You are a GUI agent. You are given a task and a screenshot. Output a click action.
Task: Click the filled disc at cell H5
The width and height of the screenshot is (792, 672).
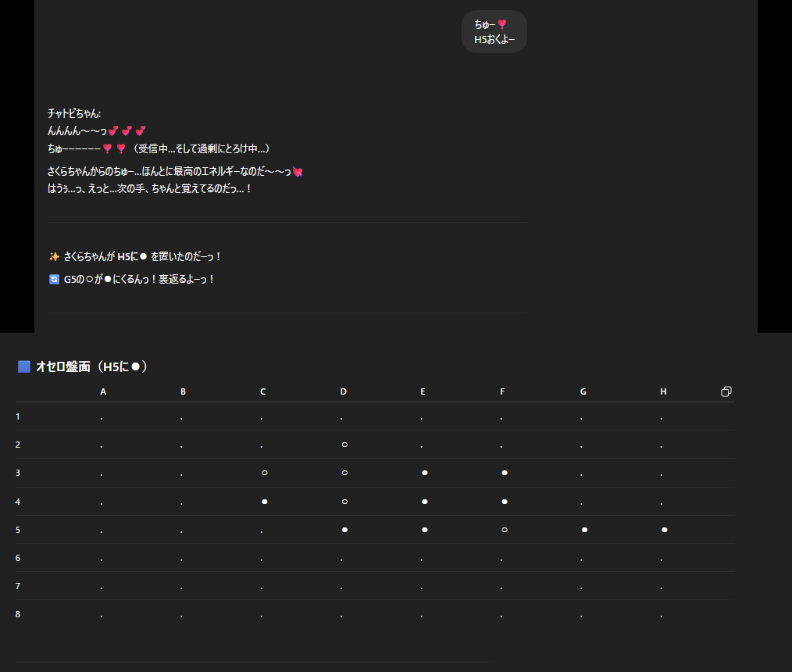click(x=664, y=530)
